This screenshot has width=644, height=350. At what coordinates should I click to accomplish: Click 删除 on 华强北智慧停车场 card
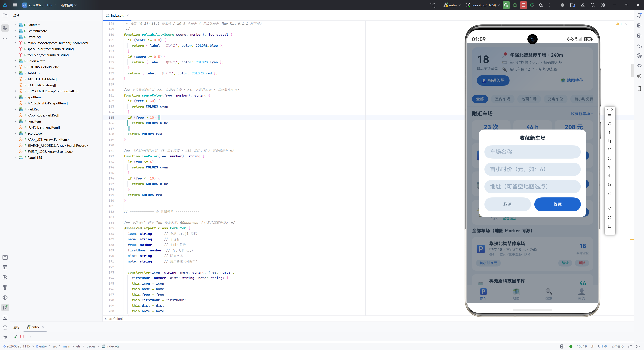582,263
